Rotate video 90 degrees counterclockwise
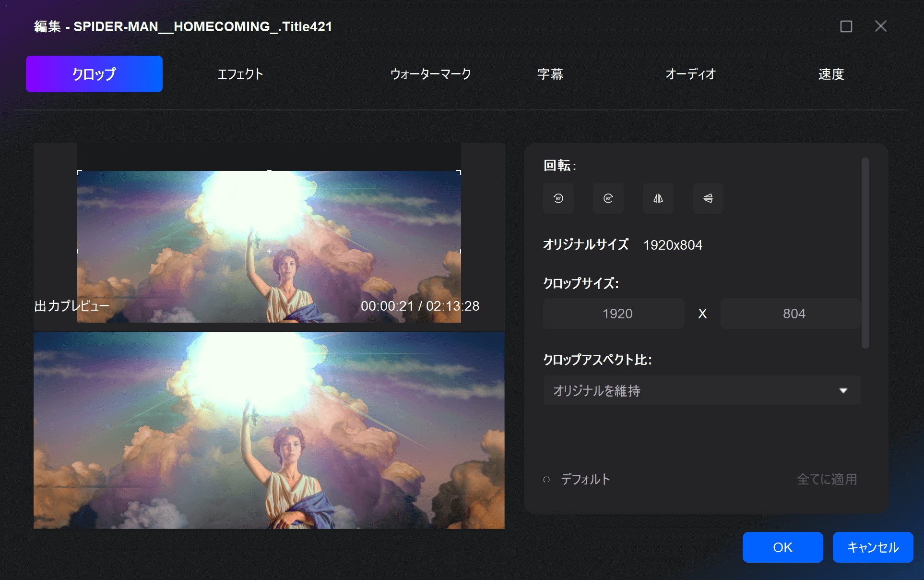Screen dimensions: 924x580 pyautogui.click(x=558, y=198)
